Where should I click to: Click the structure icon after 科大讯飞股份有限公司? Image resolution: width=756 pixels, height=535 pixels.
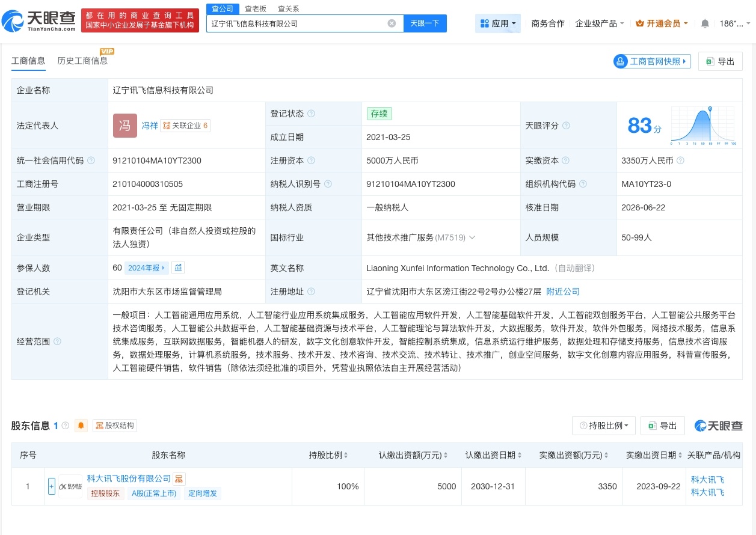(179, 479)
